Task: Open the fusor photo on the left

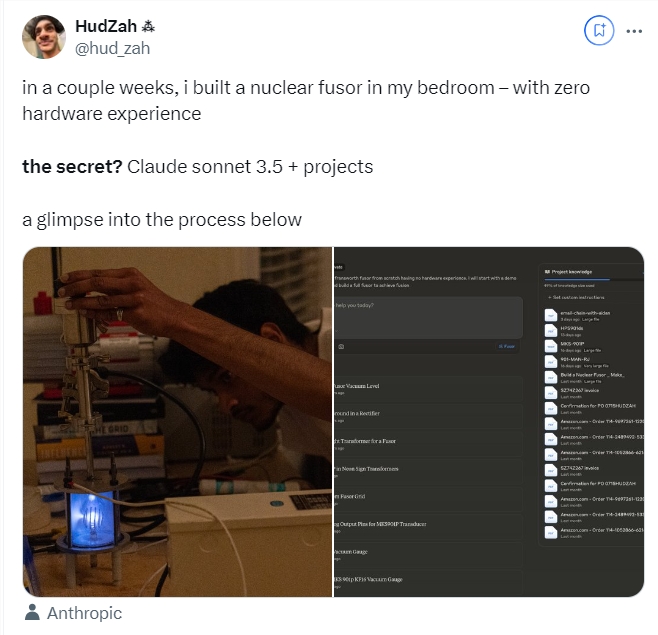Action: (x=176, y=421)
